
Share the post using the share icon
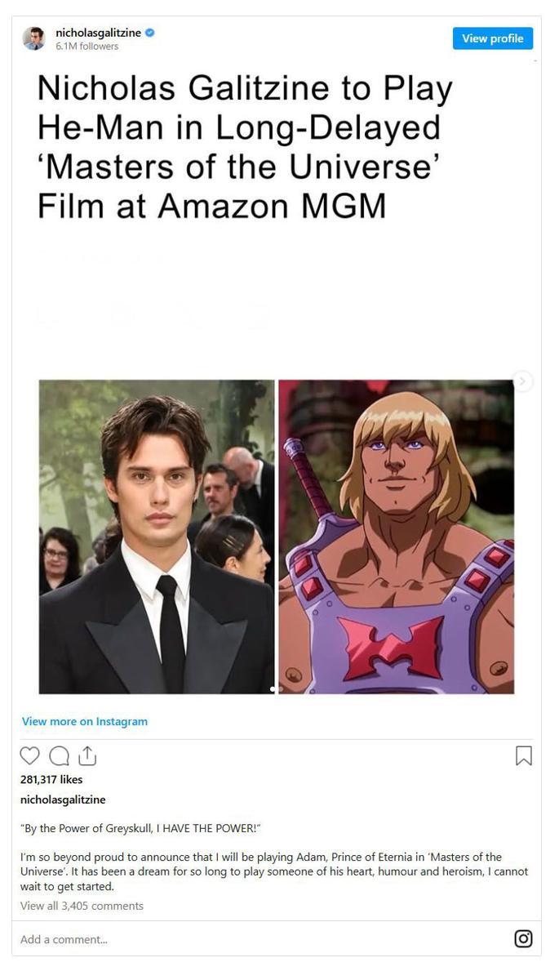point(87,756)
